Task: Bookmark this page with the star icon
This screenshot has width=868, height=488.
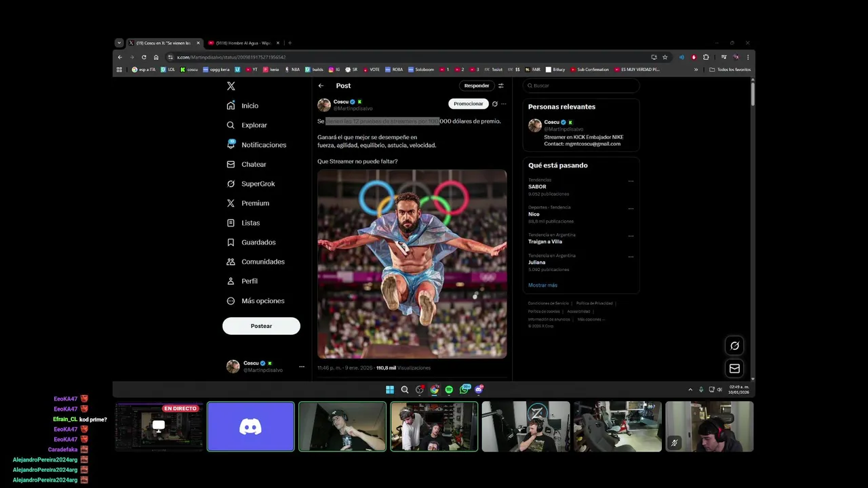Action: [665, 57]
